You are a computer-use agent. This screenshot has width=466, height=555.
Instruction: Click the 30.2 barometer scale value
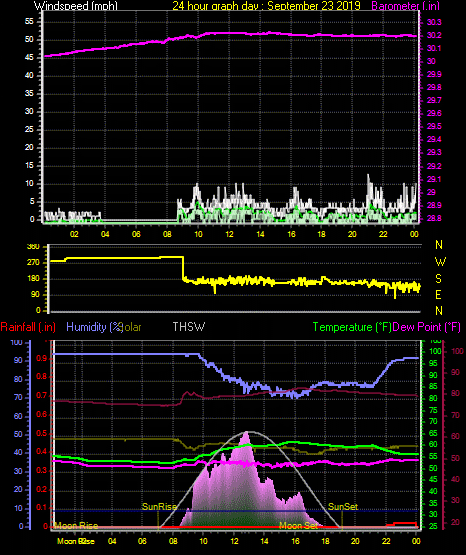coord(434,35)
